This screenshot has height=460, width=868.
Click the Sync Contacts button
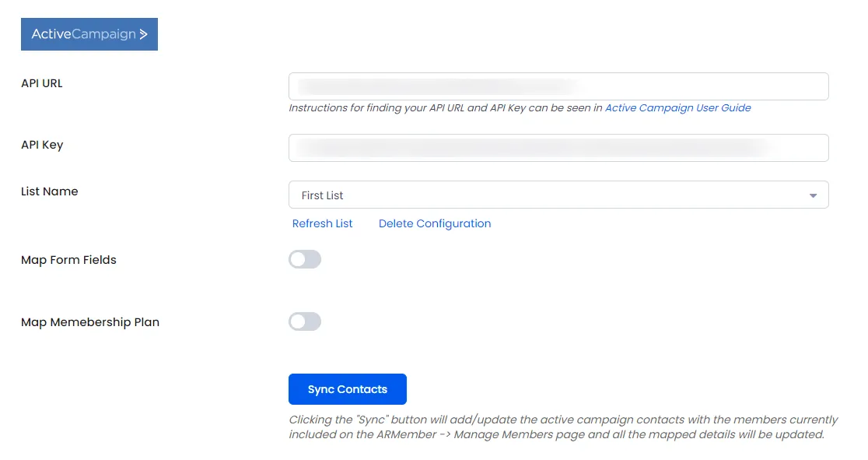348,389
